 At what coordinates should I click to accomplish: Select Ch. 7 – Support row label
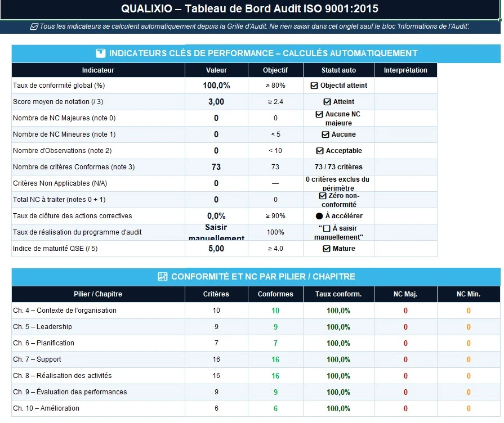point(37,359)
